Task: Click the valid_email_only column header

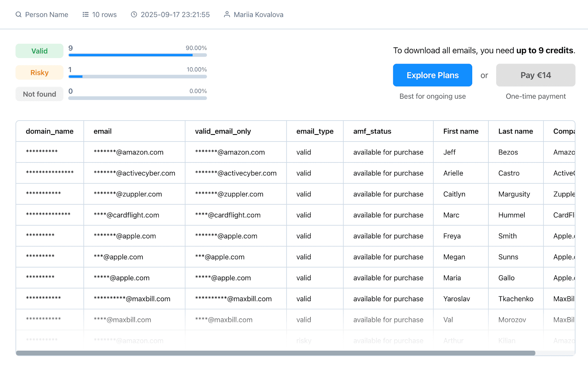Action: (223, 131)
